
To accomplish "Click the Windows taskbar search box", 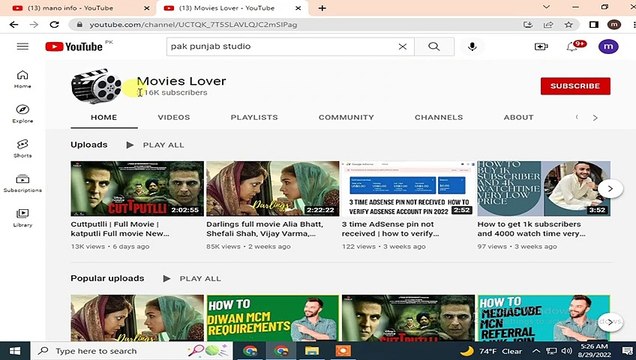I will click(132, 351).
